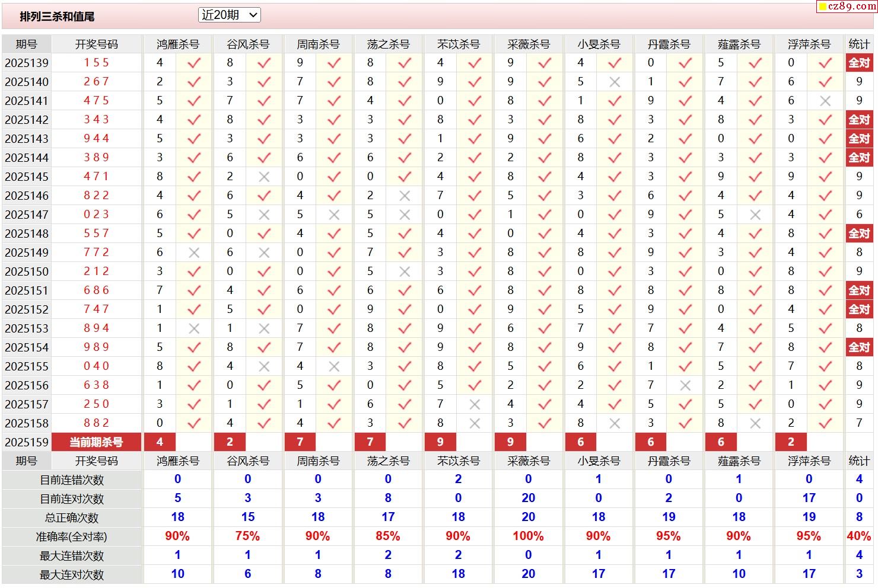This screenshot has width=878, height=588.
Task: Click the period number 2025147
Action: [27, 215]
